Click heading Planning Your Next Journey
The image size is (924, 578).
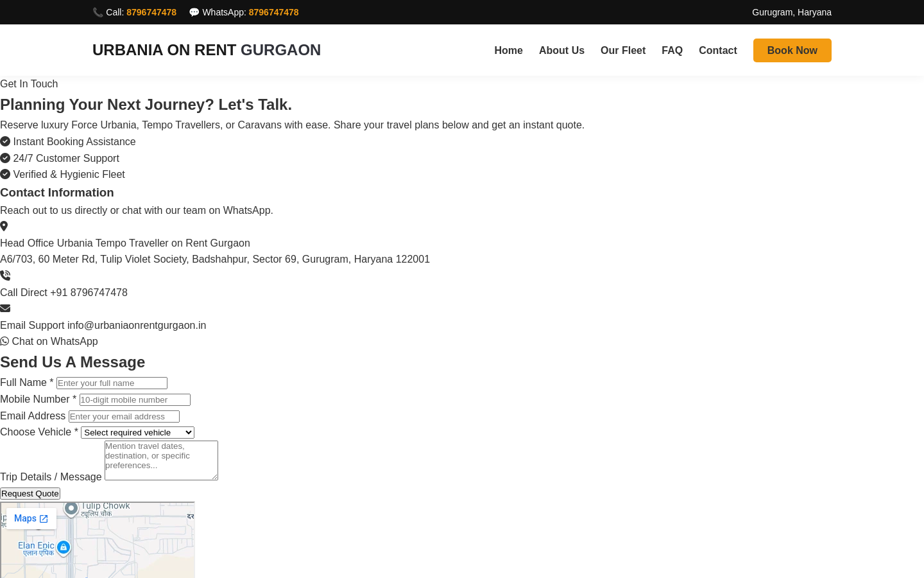pyautogui.click(x=146, y=105)
